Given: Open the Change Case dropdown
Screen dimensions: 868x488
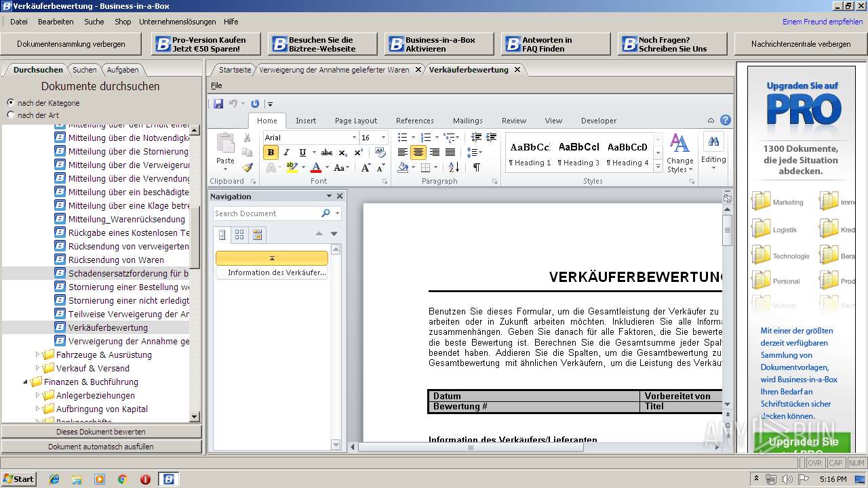Looking at the screenshot, I should coord(341,167).
